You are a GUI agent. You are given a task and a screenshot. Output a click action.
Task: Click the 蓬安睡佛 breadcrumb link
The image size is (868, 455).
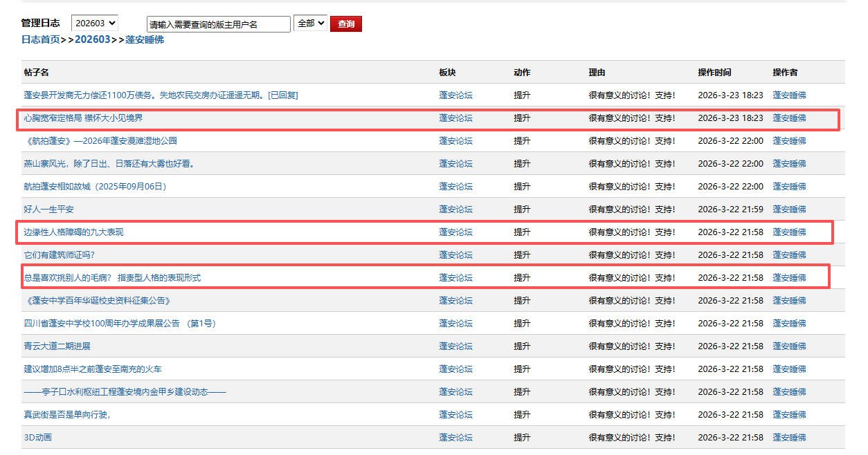point(144,40)
